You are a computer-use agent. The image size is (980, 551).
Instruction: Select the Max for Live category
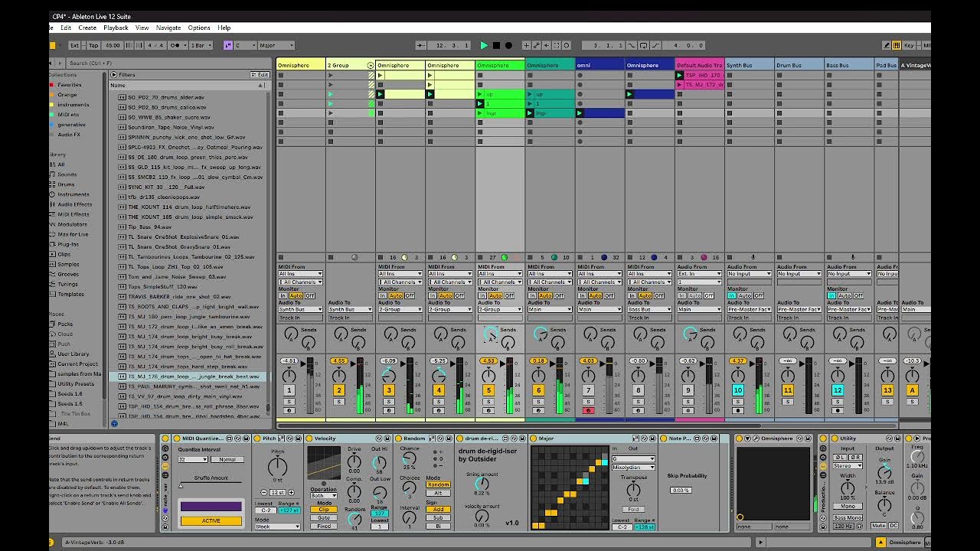(x=73, y=234)
